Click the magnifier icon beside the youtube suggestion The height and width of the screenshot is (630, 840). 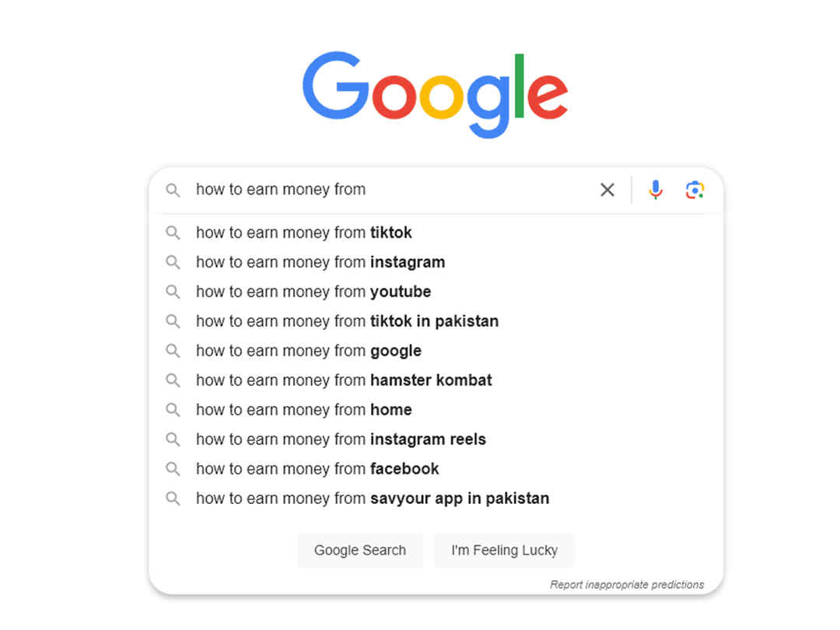pyautogui.click(x=173, y=291)
